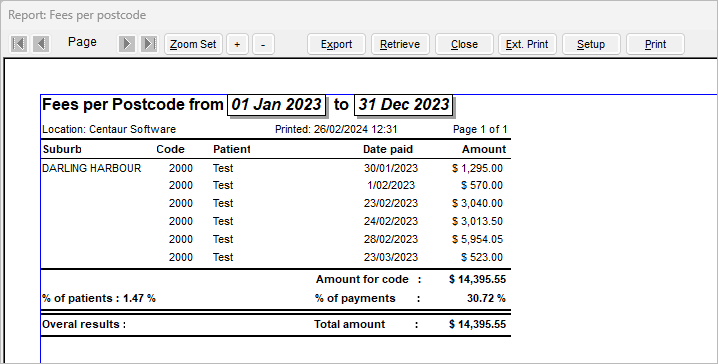Print the report

[x=655, y=44]
